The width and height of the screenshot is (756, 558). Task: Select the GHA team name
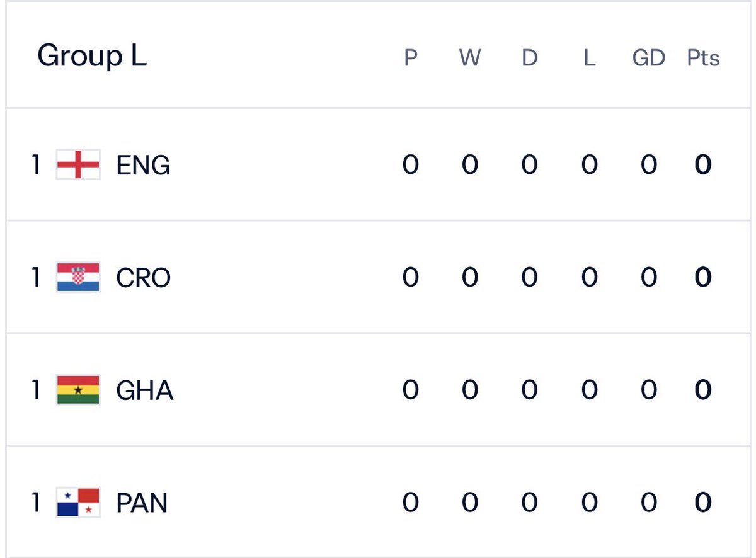click(145, 390)
